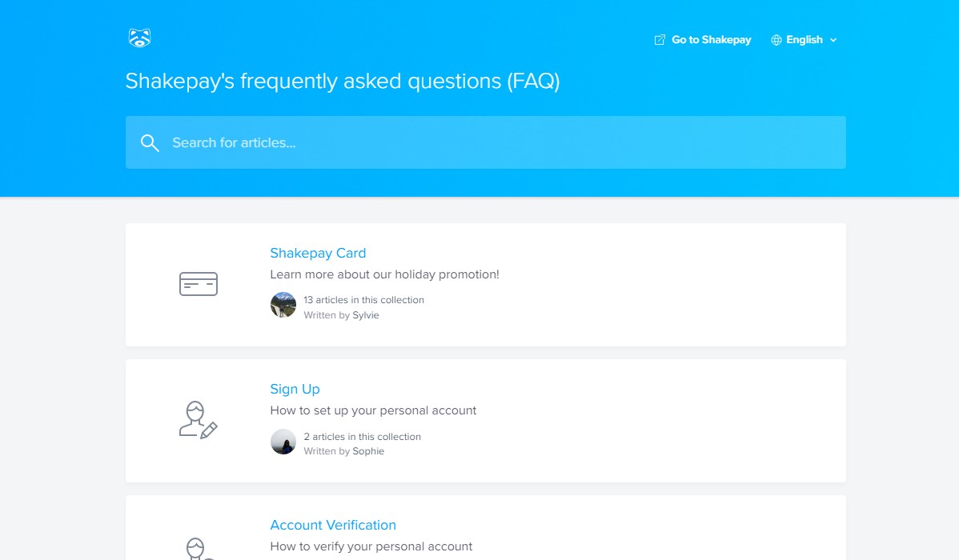Click Sylvie's author avatar
The image size is (959, 560).
(283, 305)
